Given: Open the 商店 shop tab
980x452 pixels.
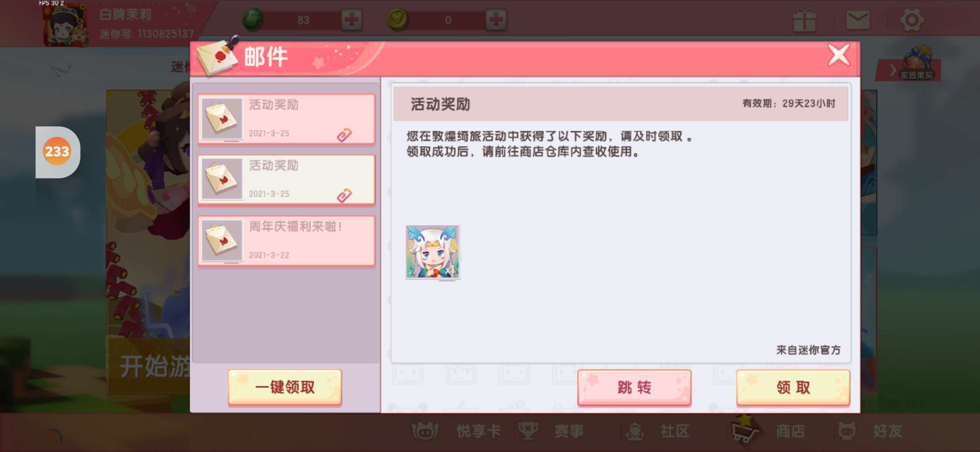Looking at the screenshot, I should coord(769,431).
